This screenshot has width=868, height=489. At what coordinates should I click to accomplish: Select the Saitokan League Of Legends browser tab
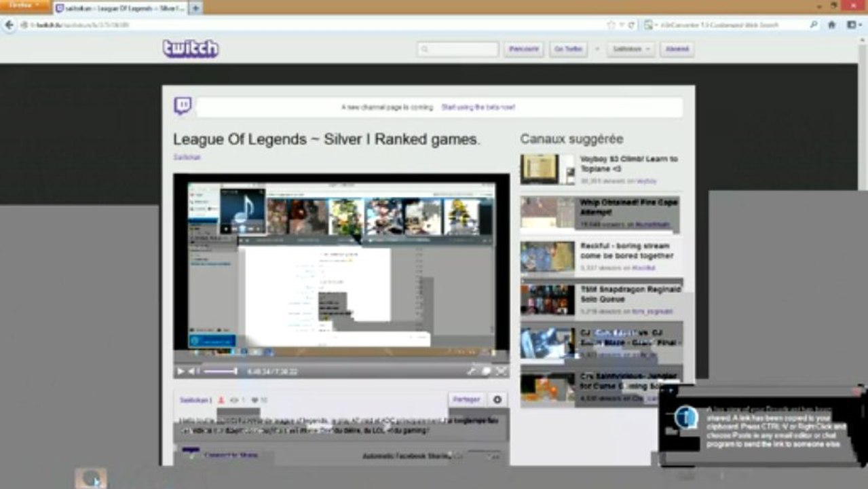tap(120, 8)
